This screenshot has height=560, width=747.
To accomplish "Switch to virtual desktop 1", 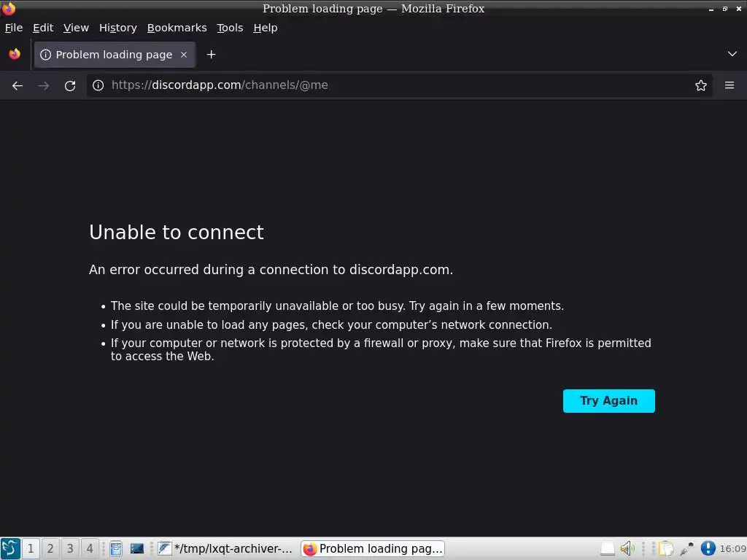I will (x=31, y=548).
